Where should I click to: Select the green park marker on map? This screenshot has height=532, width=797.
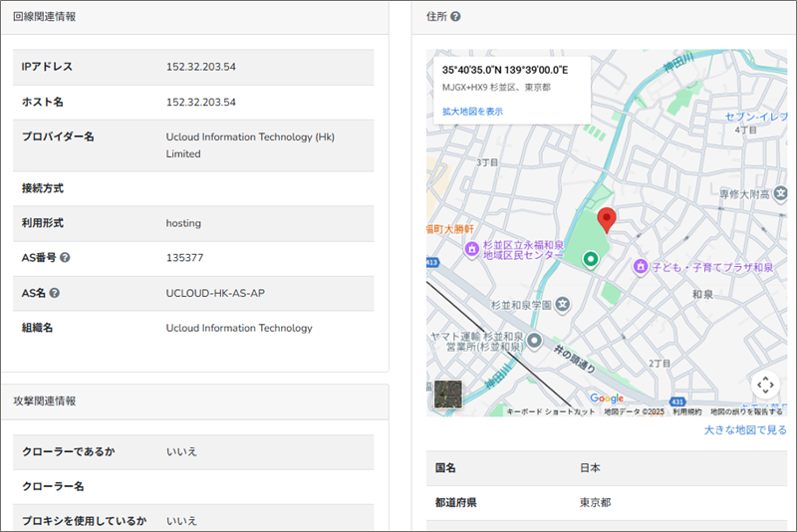point(590,259)
